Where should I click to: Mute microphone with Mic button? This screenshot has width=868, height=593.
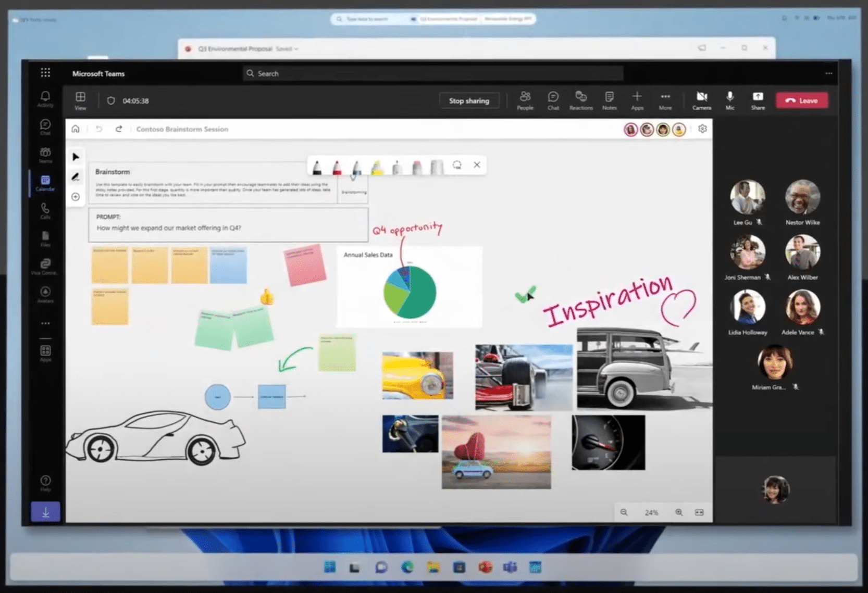[x=730, y=100]
